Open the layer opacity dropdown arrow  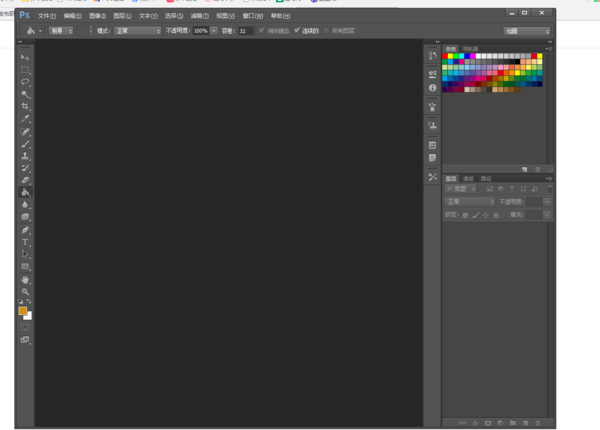tap(547, 202)
